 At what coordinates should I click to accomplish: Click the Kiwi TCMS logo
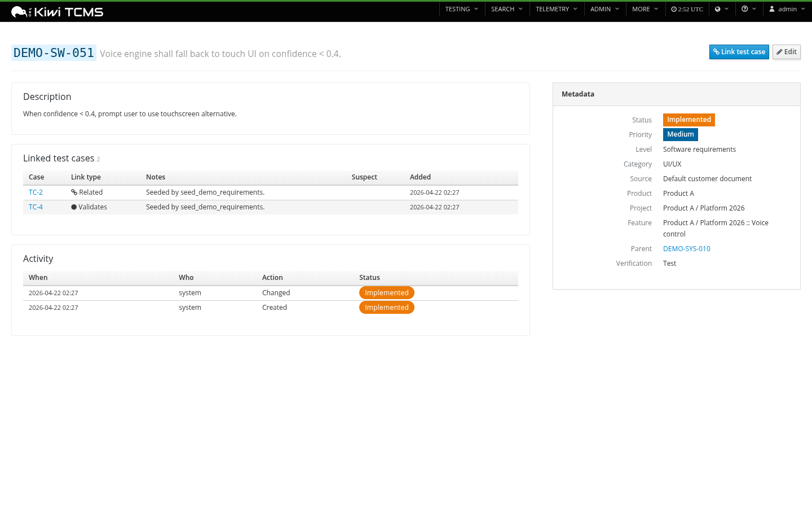[x=57, y=12]
